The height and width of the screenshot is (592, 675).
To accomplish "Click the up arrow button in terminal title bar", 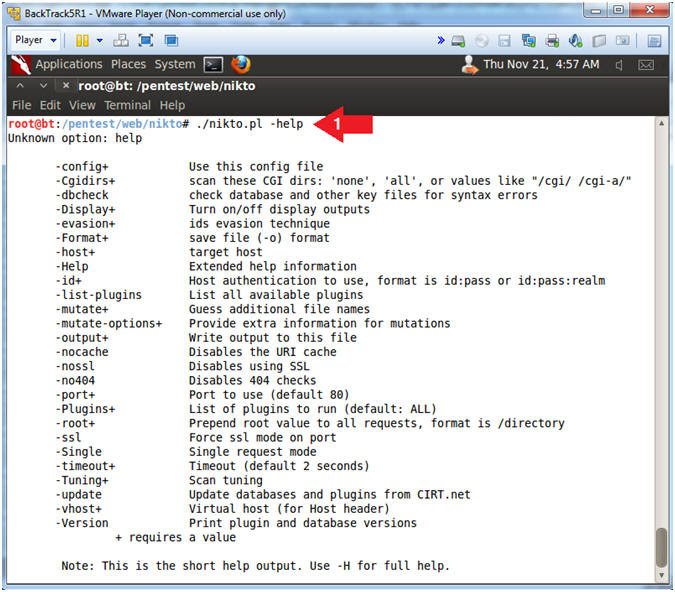I will [x=20, y=86].
